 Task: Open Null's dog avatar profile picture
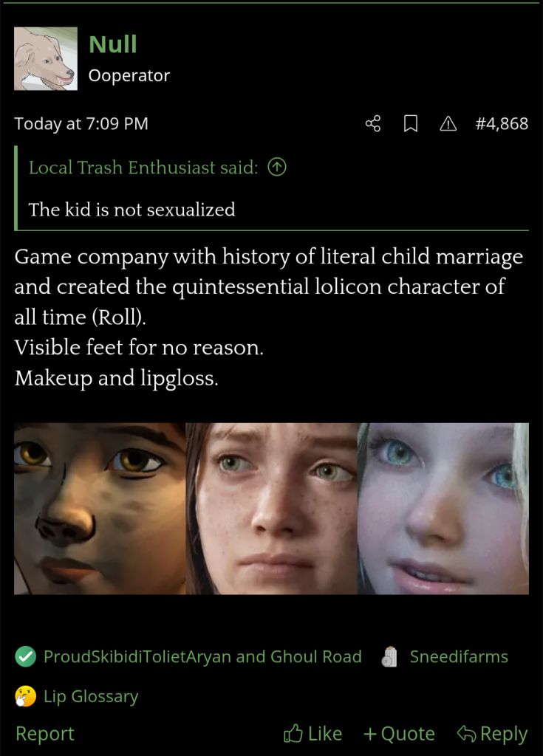point(45,59)
